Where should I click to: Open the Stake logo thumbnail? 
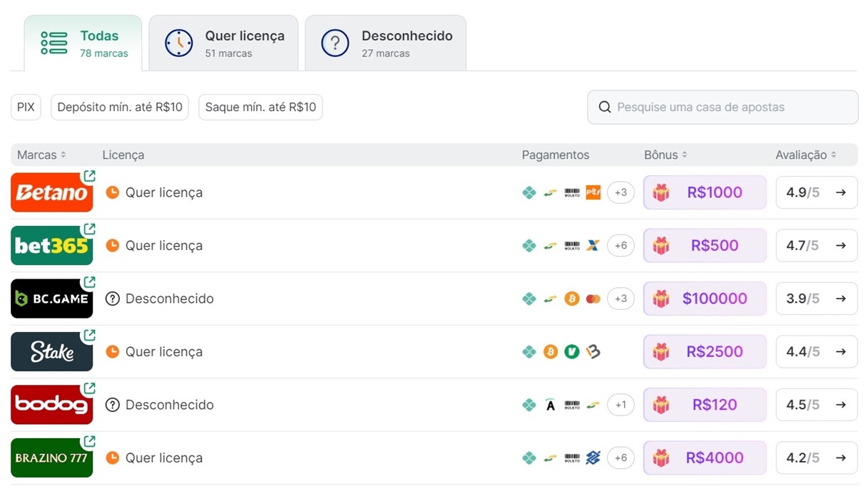pyautogui.click(x=51, y=352)
